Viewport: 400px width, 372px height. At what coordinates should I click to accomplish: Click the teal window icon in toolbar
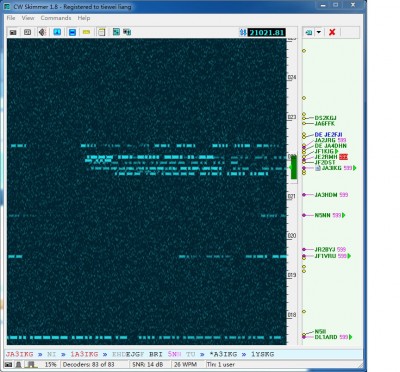click(116, 32)
